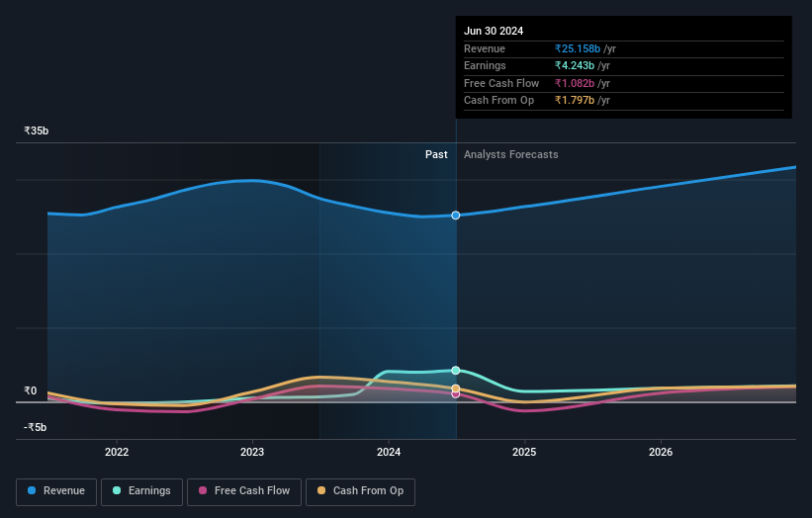
Task: Click the ₹35b y-axis label
Action: coord(37,130)
